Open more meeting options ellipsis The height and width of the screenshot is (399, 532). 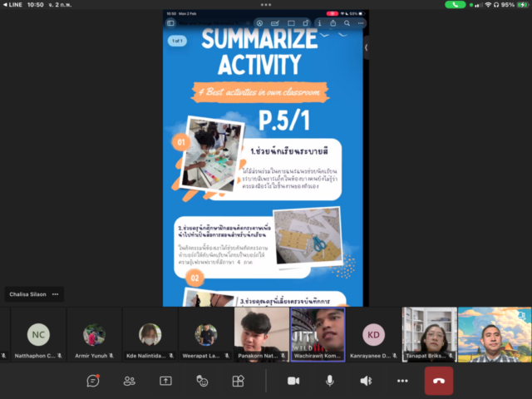tap(402, 381)
